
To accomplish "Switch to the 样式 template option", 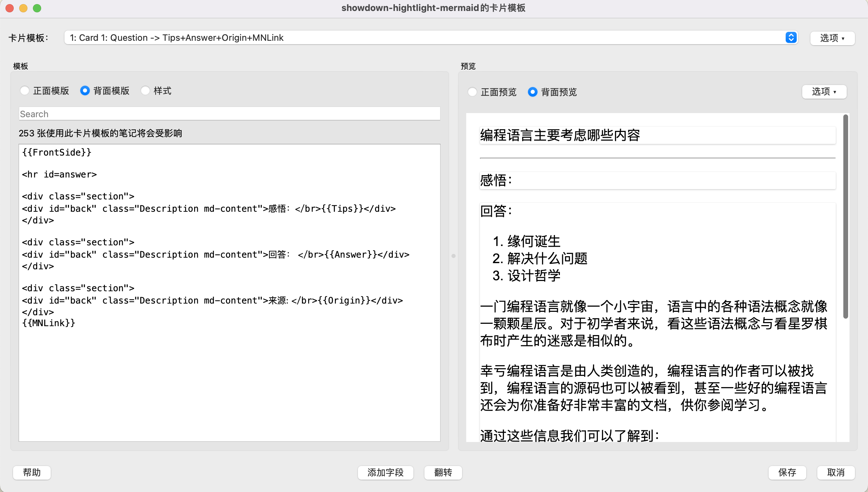I will pyautogui.click(x=145, y=91).
